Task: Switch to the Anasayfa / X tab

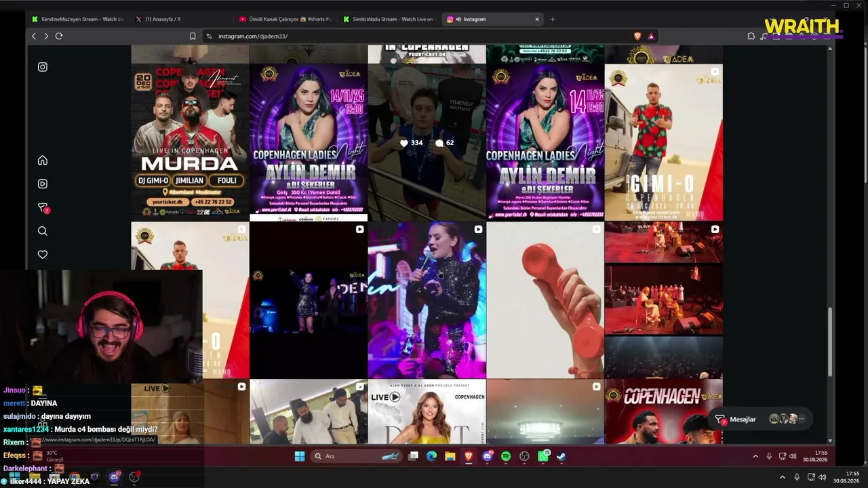Action: point(180,19)
